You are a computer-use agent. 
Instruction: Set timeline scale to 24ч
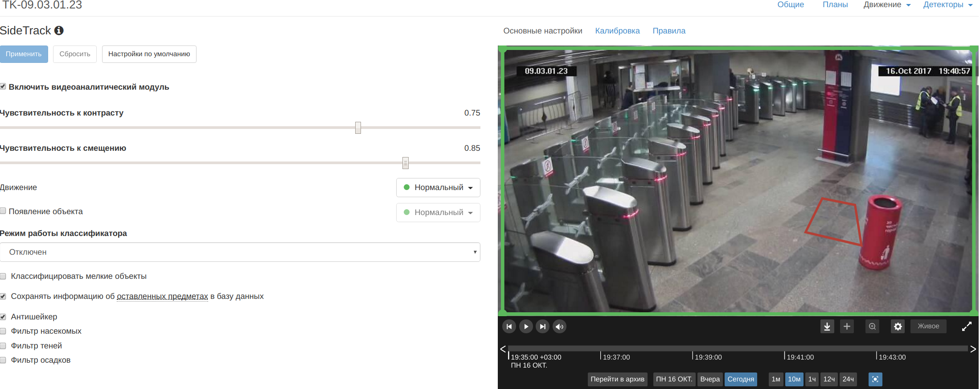(848, 379)
